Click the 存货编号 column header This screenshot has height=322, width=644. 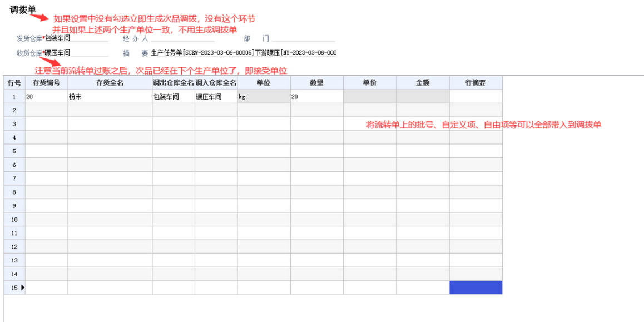pos(46,83)
